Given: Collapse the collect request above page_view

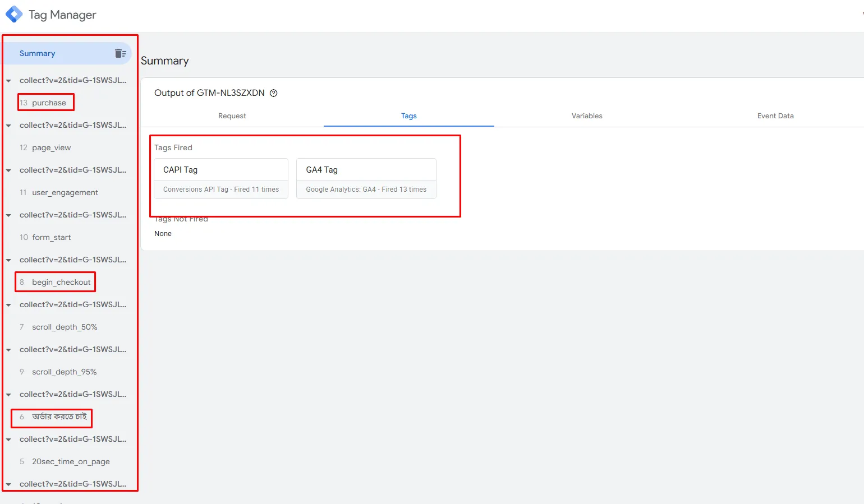Looking at the screenshot, I should (x=8, y=126).
